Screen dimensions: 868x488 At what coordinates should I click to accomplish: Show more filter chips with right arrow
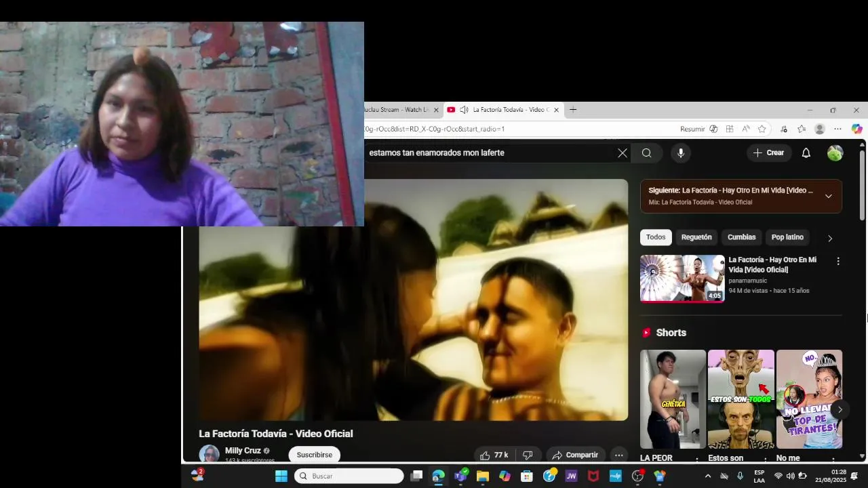[829, 238]
